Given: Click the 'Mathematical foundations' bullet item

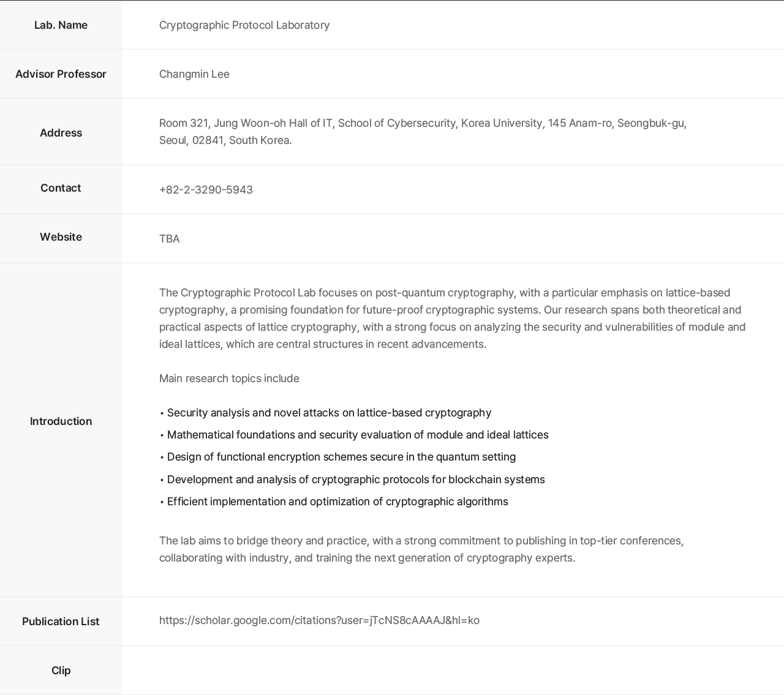Looking at the screenshot, I should 358,435.
